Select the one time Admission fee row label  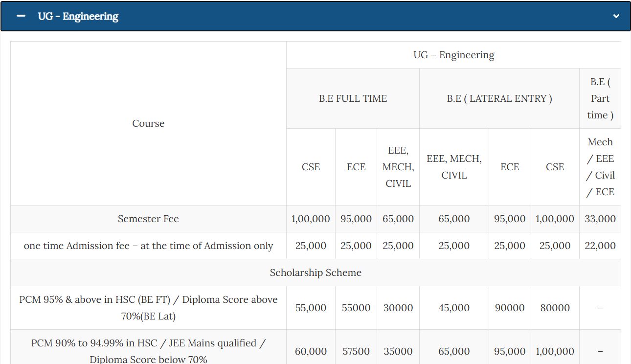pos(148,246)
